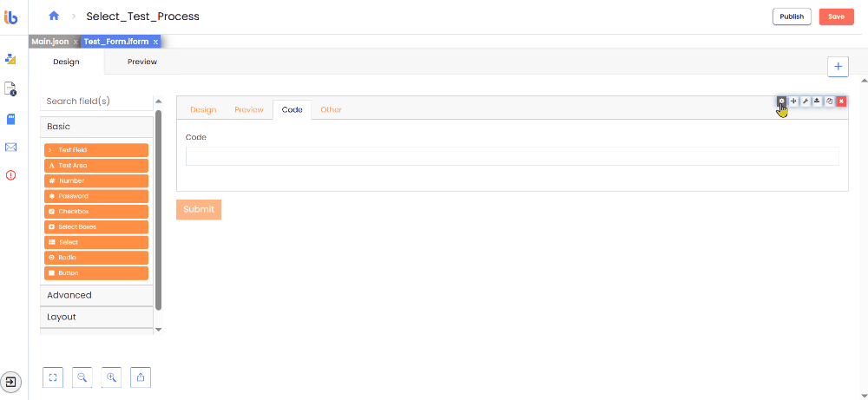868x400 pixels.
Task: Open the Other tab in form component
Action: [331, 109]
